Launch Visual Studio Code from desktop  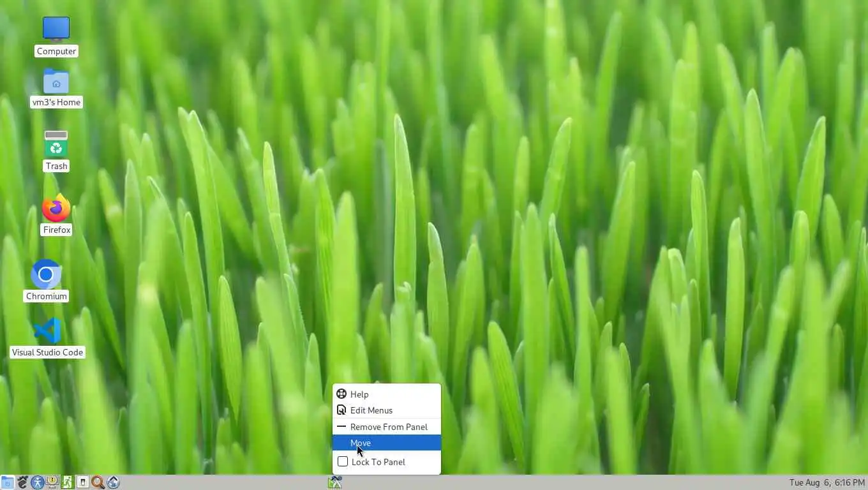point(47,330)
